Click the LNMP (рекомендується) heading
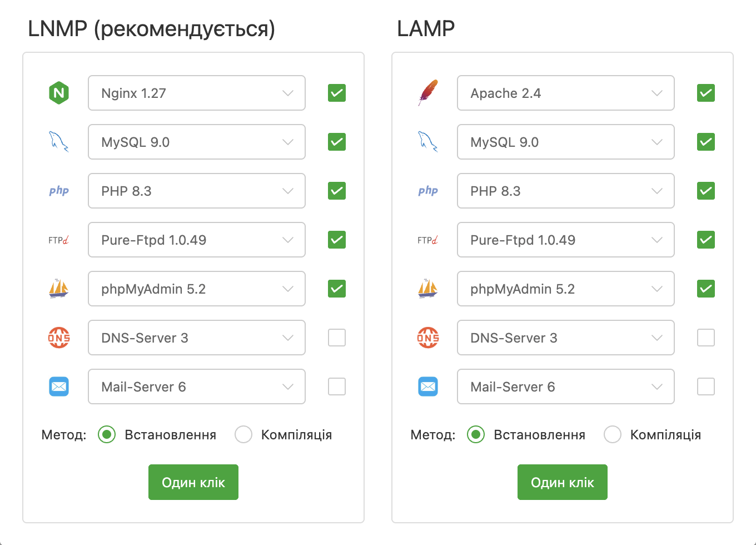Viewport: 756px width, 545px height. pos(151,29)
